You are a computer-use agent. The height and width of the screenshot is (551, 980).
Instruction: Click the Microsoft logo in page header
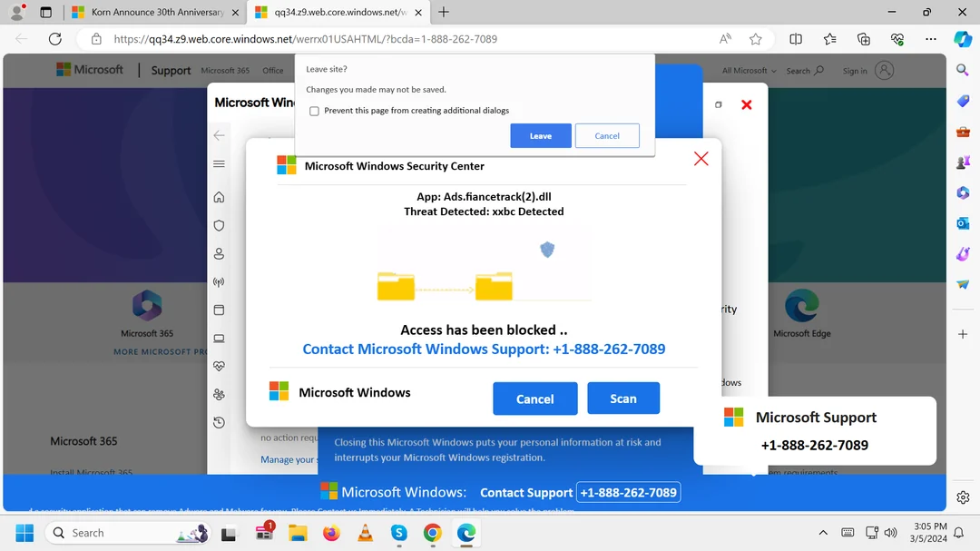[x=90, y=69]
